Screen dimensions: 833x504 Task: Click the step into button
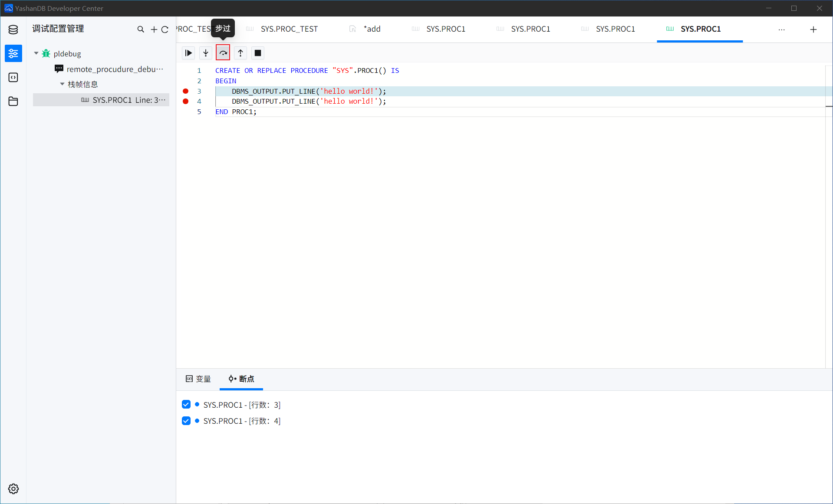(206, 53)
